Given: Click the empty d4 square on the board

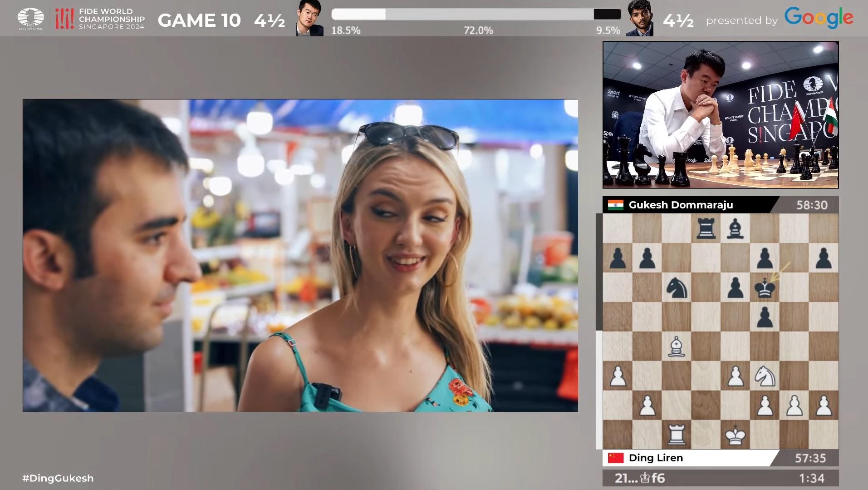Looking at the screenshot, I should 706,347.
